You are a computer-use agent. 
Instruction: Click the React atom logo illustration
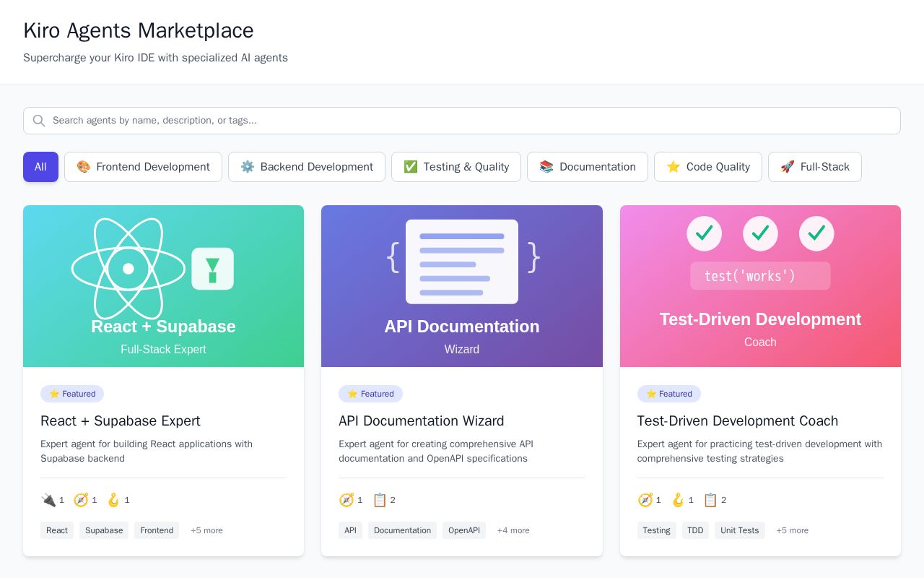tap(128, 269)
